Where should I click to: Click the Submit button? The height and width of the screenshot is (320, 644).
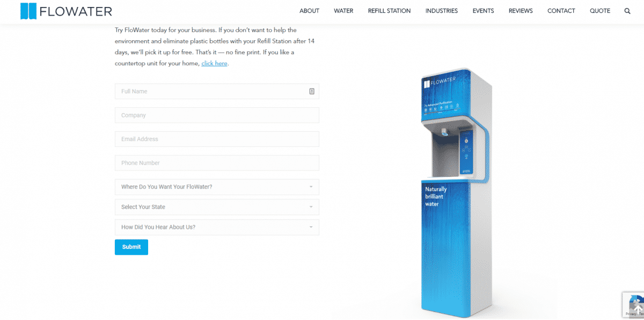tap(131, 247)
